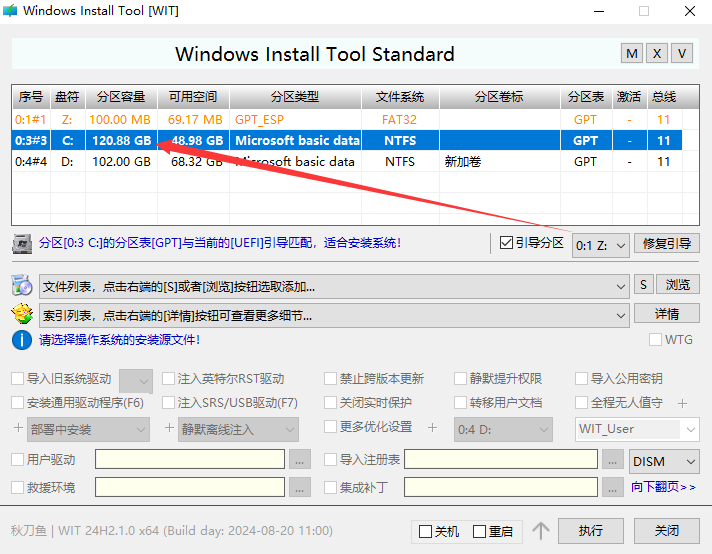
Task: Open dropdown next to 导入旧系统驱动
Action: (x=135, y=381)
